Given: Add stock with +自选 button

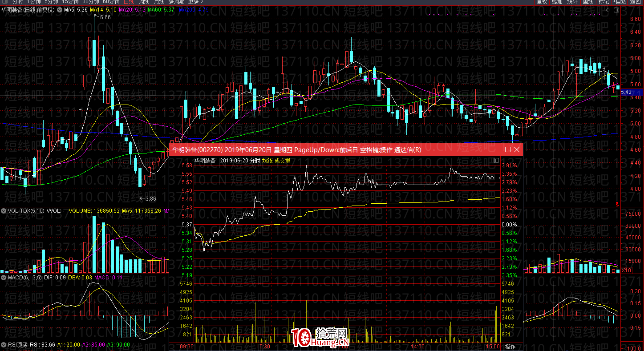Looking at the screenshot, I should tap(620, 2).
